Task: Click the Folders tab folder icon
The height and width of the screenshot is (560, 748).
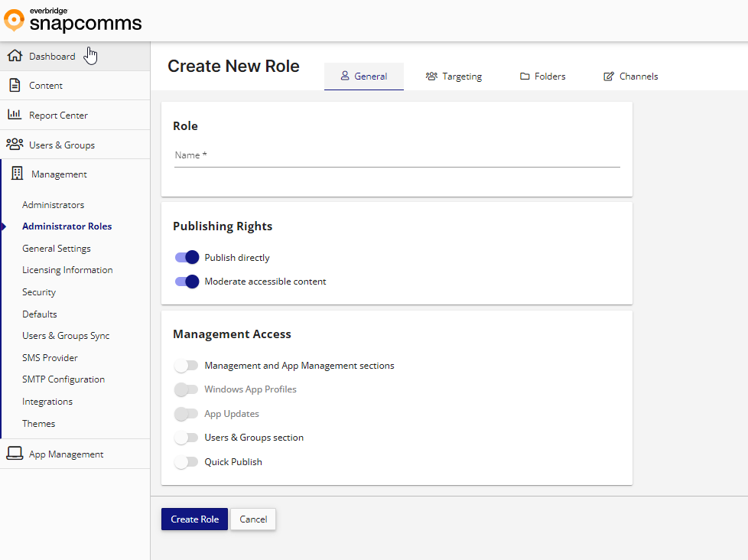Action: click(525, 77)
